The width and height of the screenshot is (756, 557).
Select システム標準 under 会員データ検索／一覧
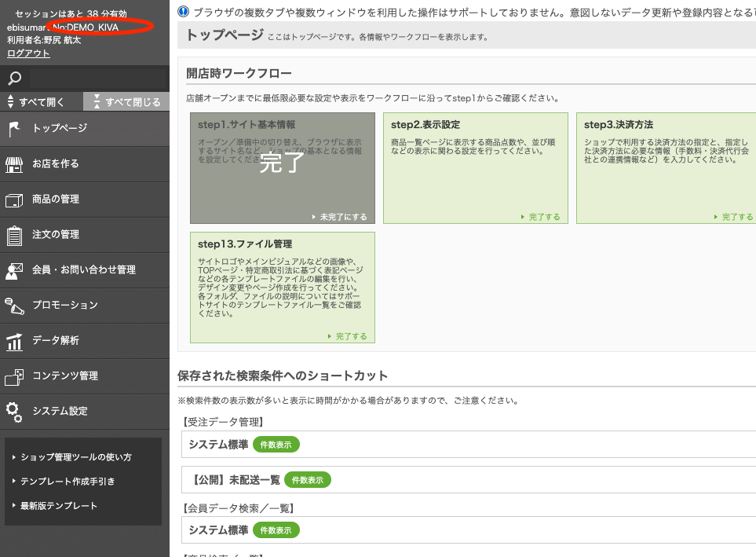218,530
